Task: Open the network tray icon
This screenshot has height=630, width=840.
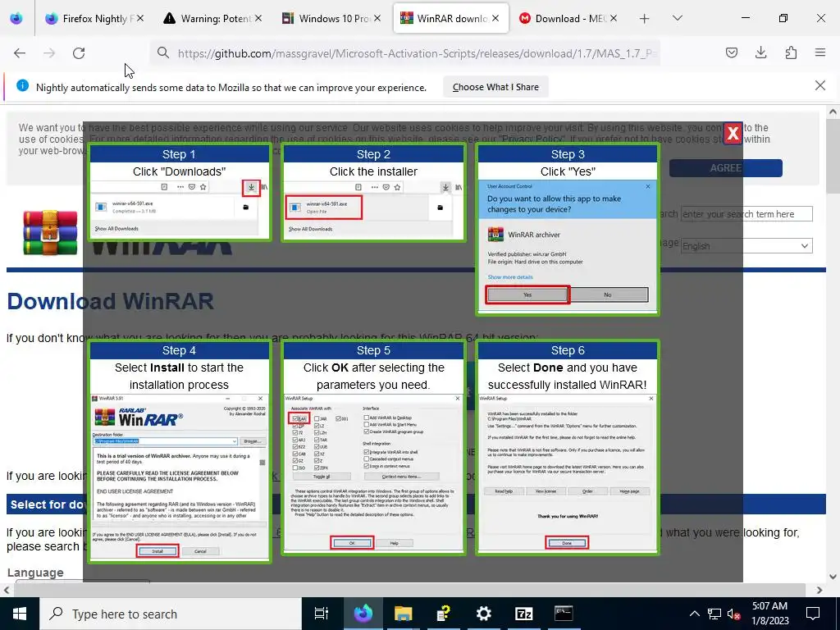Action: [714, 614]
